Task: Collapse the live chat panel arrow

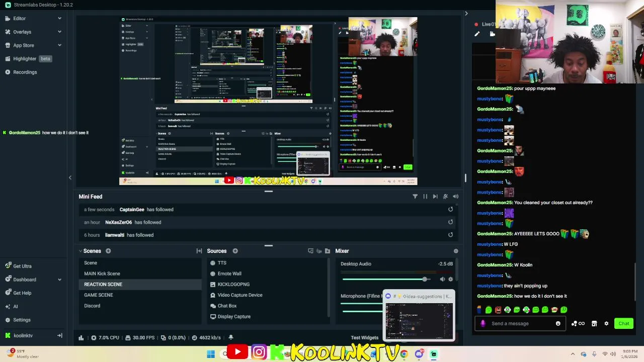Action: (466, 14)
